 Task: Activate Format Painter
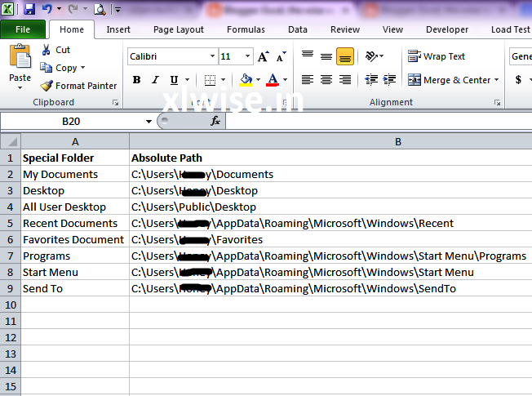point(78,86)
